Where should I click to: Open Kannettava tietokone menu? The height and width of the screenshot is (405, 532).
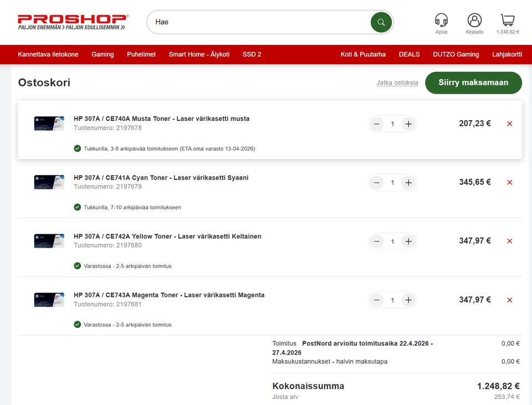pyautogui.click(x=48, y=54)
